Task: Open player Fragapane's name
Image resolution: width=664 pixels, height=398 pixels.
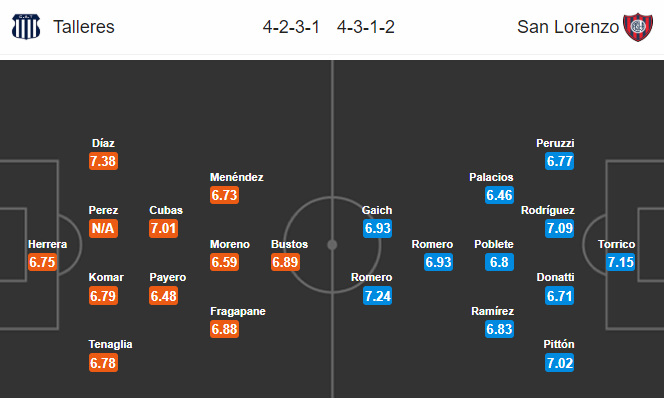Action: coord(238,311)
